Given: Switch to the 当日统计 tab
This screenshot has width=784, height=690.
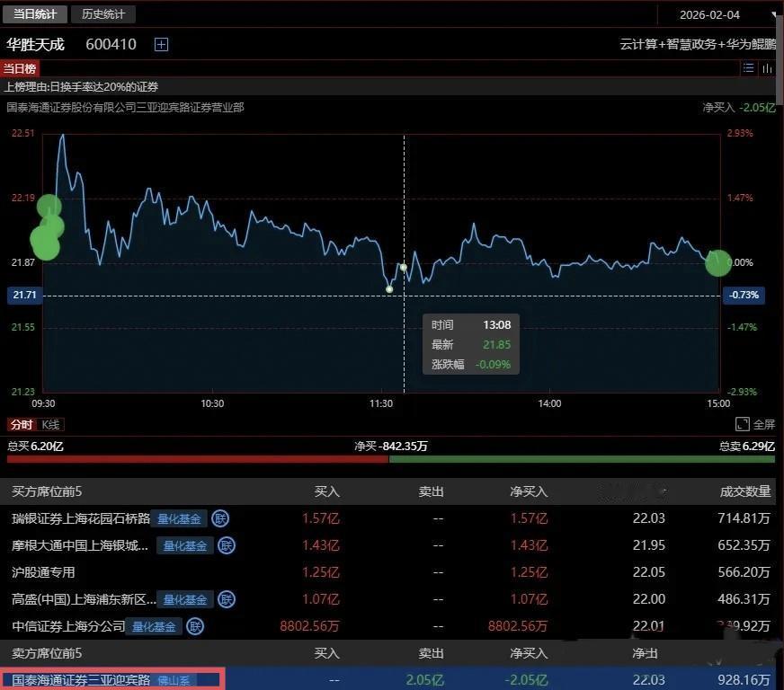Looking at the screenshot, I should pos(34,14).
